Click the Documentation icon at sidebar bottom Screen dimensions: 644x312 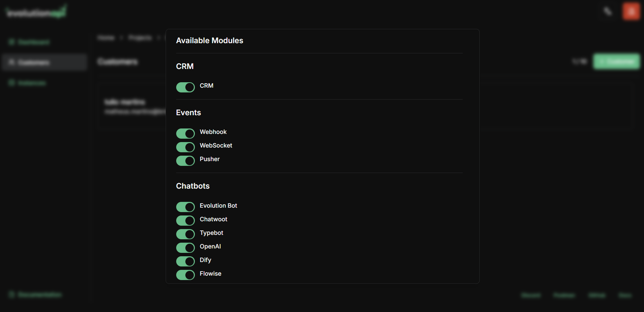click(x=12, y=295)
